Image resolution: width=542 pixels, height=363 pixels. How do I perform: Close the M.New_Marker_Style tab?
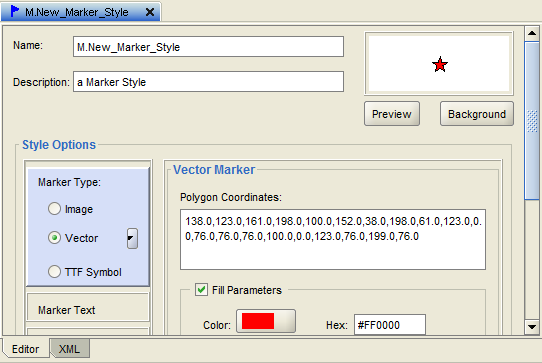tap(150, 12)
